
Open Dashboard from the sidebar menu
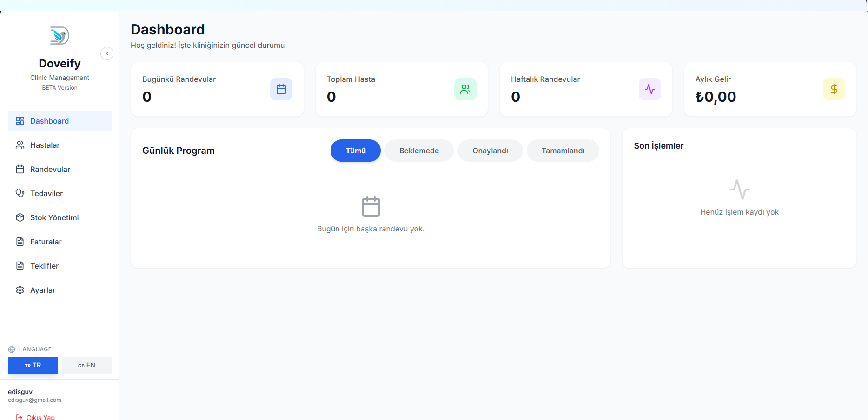pyautogui.click(x=49, y=121)
